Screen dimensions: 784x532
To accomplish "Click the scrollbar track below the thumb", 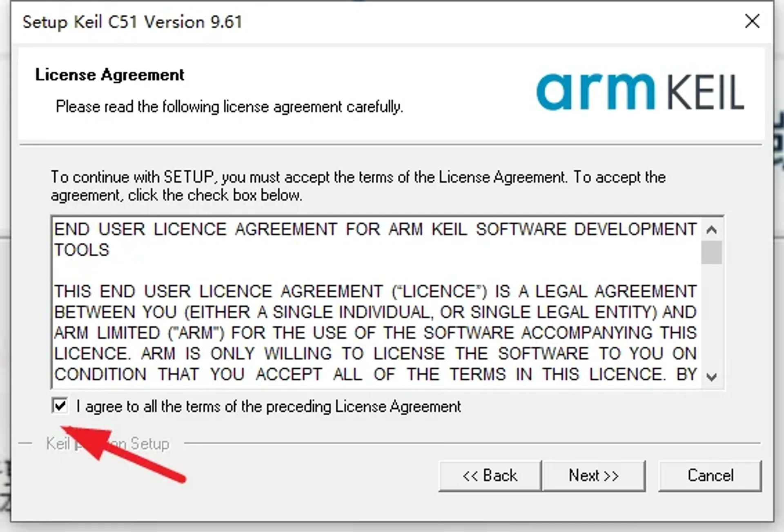I will pyautogui.click(x=711, y=318).
